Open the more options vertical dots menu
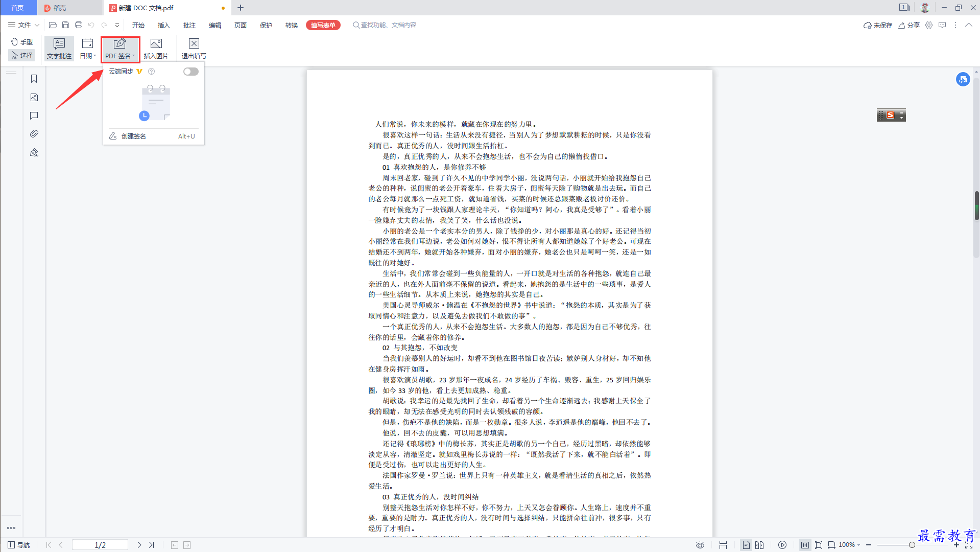Viewport: 980px width, 552px height. [955, 25]
